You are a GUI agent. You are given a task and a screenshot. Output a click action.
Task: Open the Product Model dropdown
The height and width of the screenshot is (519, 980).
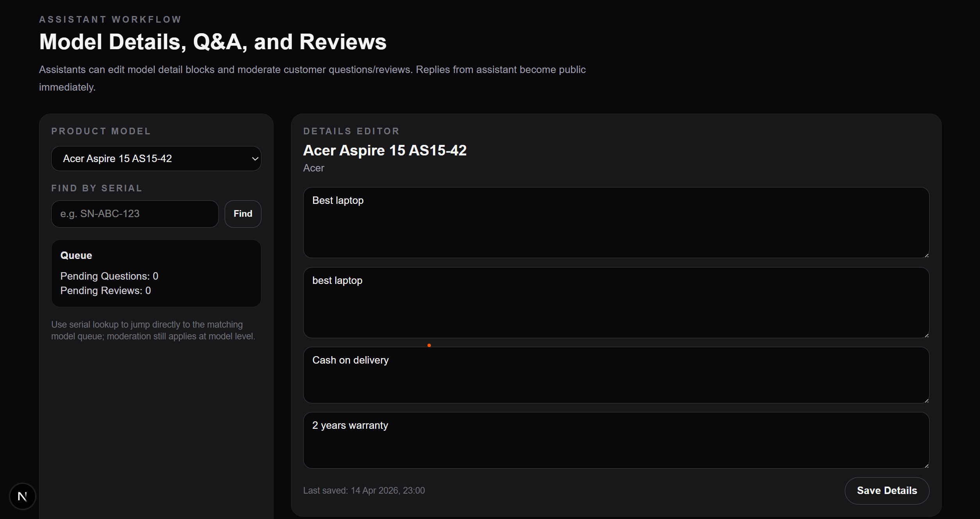click(156, 159)
